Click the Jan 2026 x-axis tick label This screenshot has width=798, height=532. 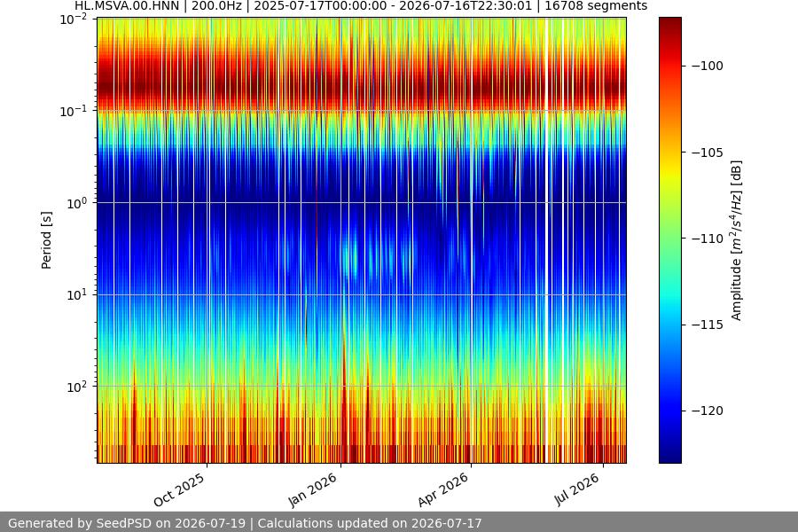tap(313, 489)
